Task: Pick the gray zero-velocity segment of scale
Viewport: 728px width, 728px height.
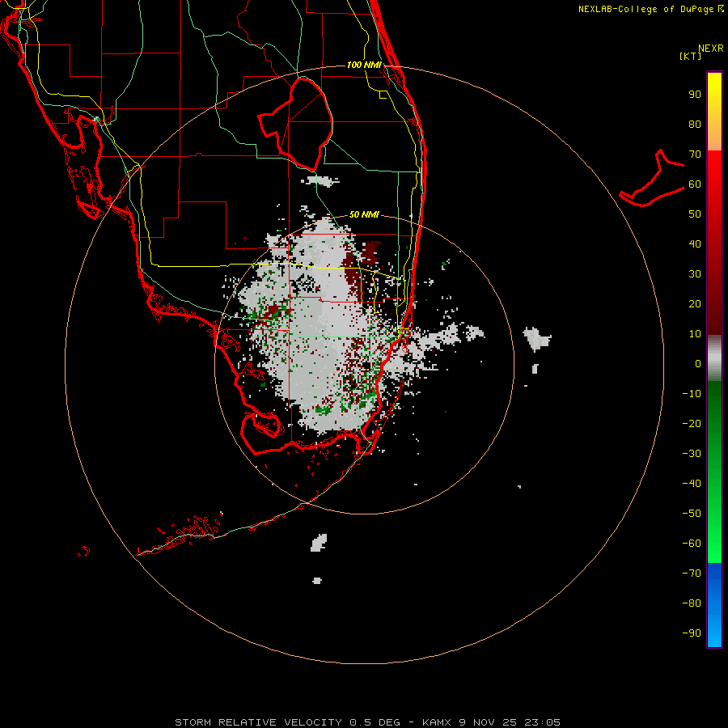Action: (714, 358)
